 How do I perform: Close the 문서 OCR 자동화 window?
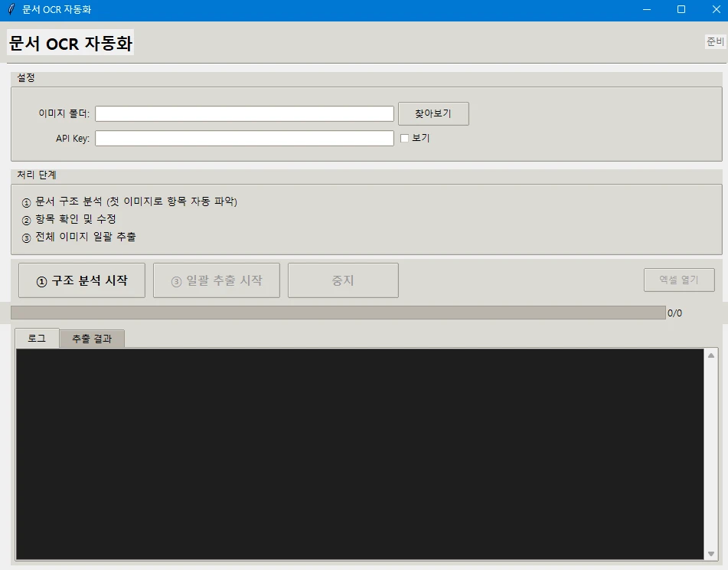click(x=716, y=10)
